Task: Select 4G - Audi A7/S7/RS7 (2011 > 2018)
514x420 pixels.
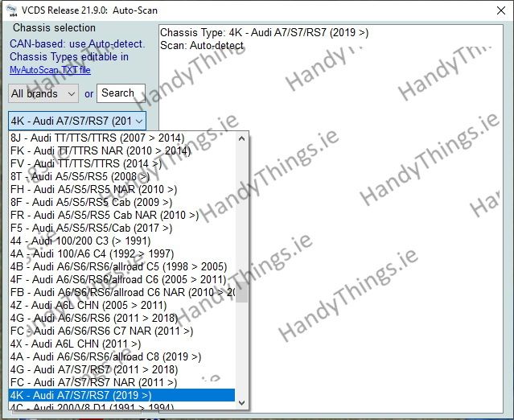Action: click(122, 369)
